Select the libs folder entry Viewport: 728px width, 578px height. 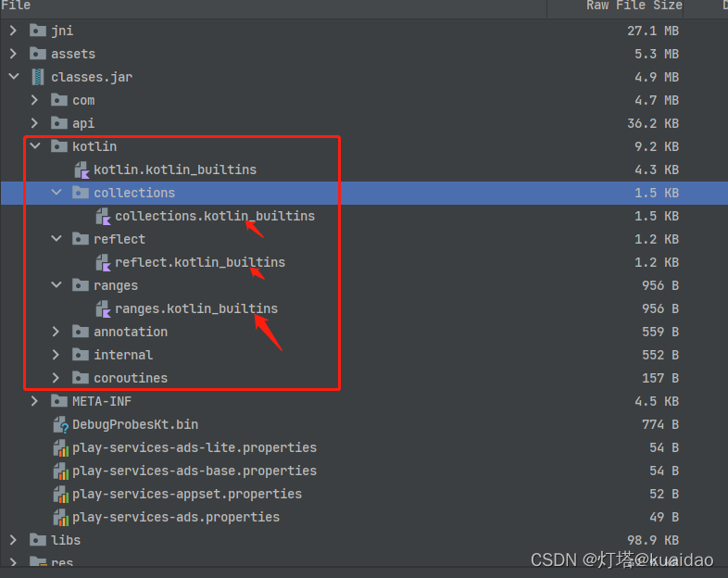tap(66, 540)
